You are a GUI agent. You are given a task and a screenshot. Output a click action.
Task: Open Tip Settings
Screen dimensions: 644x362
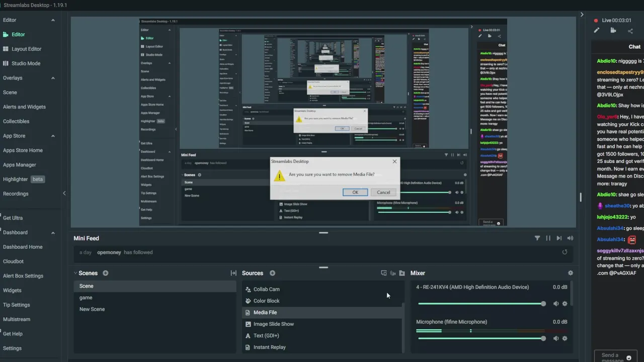[x=17, y=305]
